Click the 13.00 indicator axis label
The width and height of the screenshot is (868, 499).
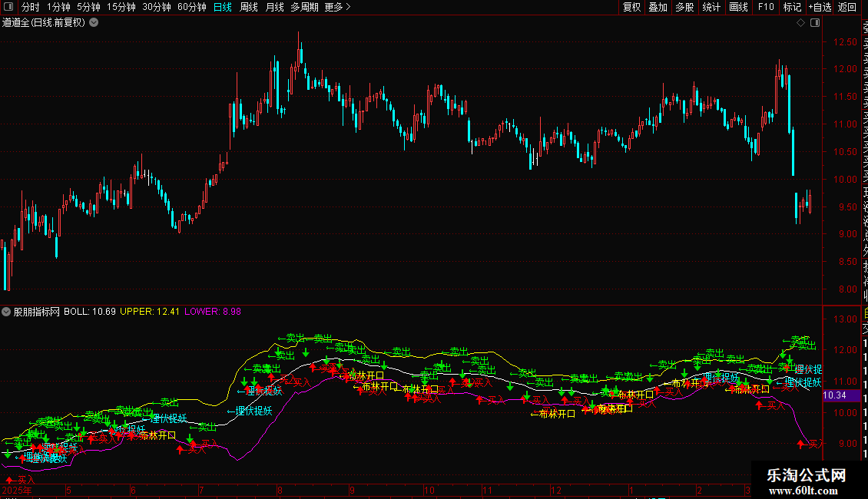pyautogui.click(x=845, y=319)
